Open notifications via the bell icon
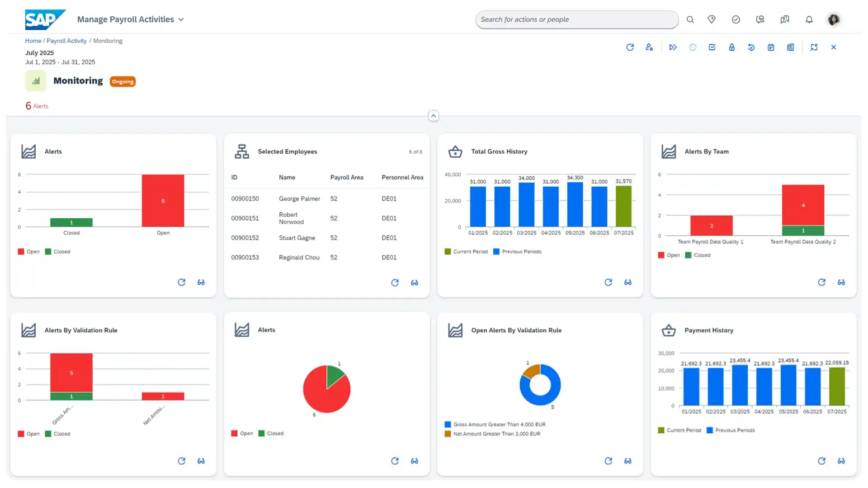This screenshot has height=488, width=868. [809, 19]
